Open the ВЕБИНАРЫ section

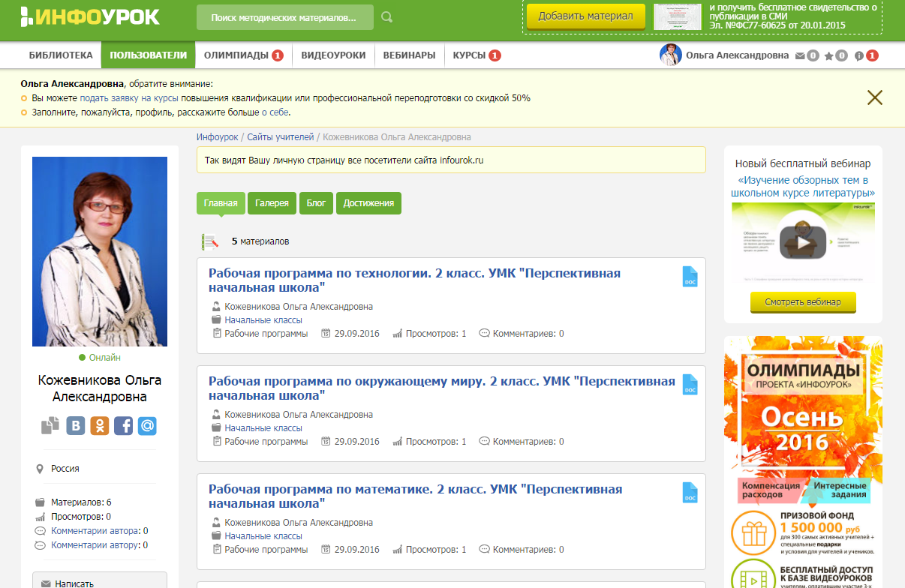click(411, 54)
